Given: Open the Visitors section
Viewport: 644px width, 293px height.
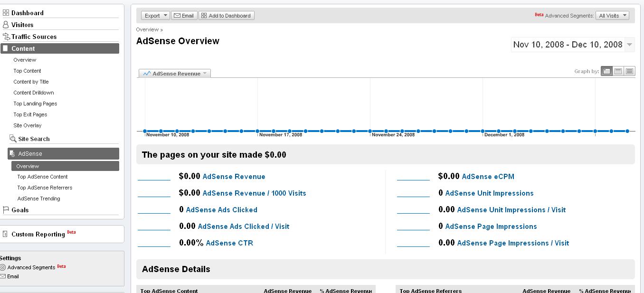Looking at the screenshot, I should coord(22,25).
